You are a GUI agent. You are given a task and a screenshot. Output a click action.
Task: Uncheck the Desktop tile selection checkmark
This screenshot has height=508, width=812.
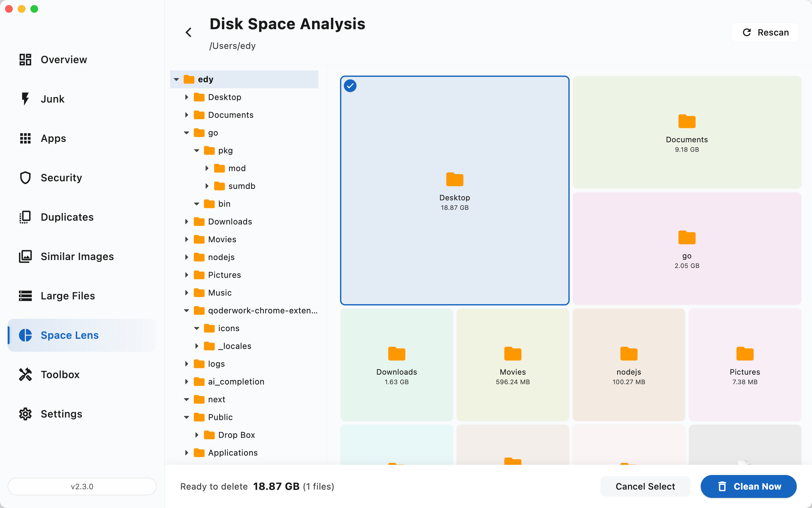click(x=350, y=86)
